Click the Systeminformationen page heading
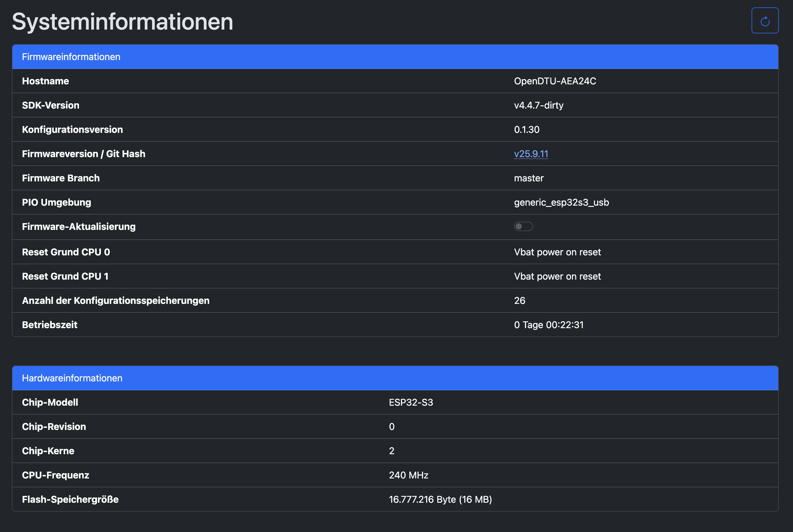 click(123, 21)
